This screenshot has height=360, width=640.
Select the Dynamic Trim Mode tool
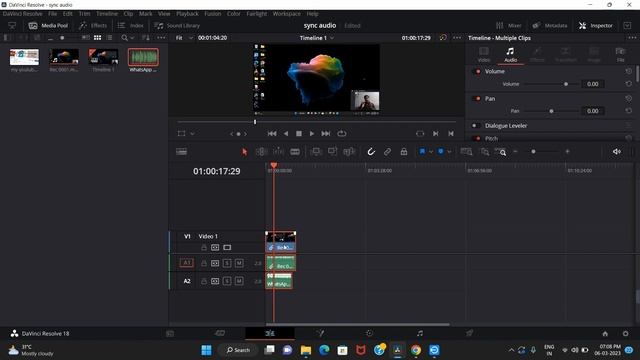278,152
